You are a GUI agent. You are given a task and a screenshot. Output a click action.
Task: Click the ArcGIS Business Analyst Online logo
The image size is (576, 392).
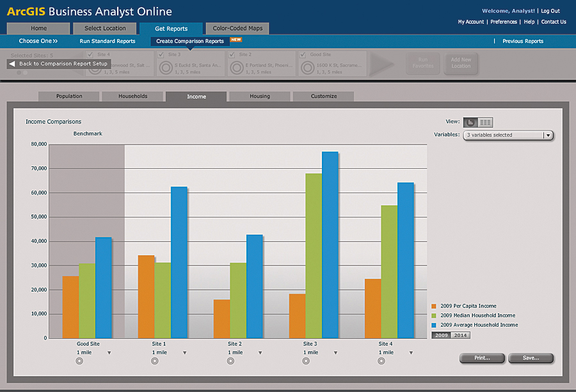(x=89, y=12)
